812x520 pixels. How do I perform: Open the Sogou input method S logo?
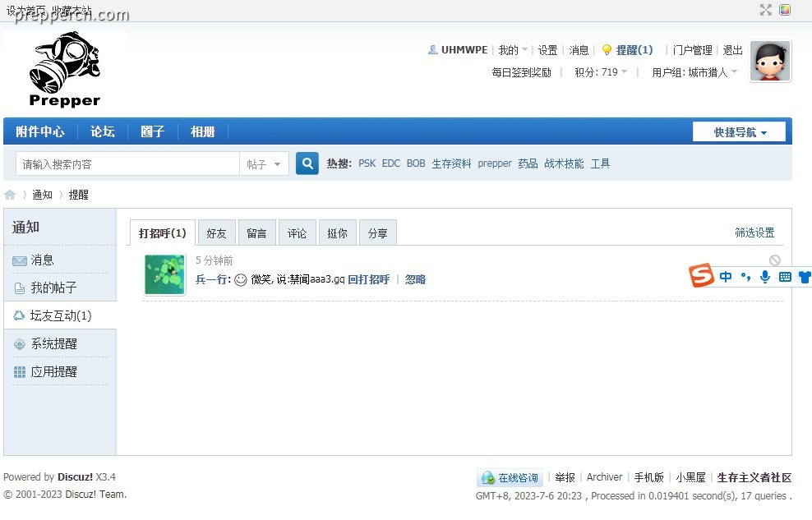tap(701, 274)
